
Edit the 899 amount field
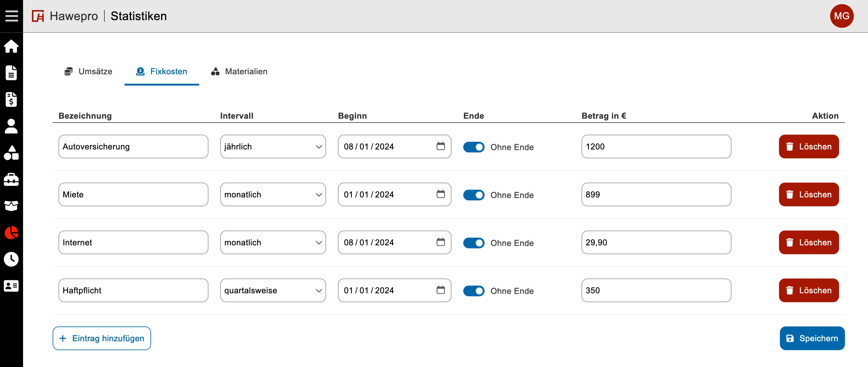(x=656, y=194)
